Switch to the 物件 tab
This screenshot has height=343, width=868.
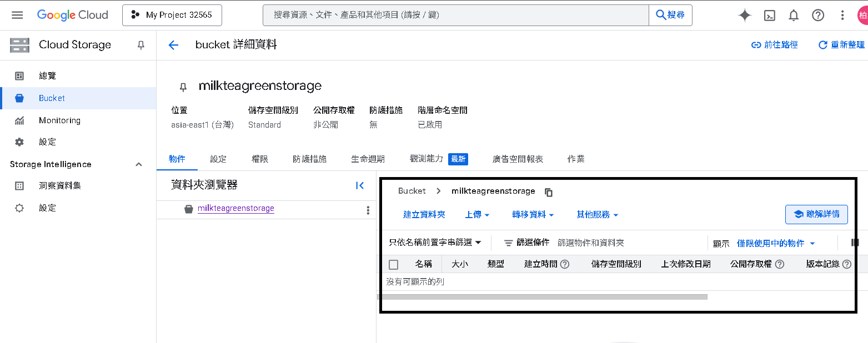coord(177,159)
